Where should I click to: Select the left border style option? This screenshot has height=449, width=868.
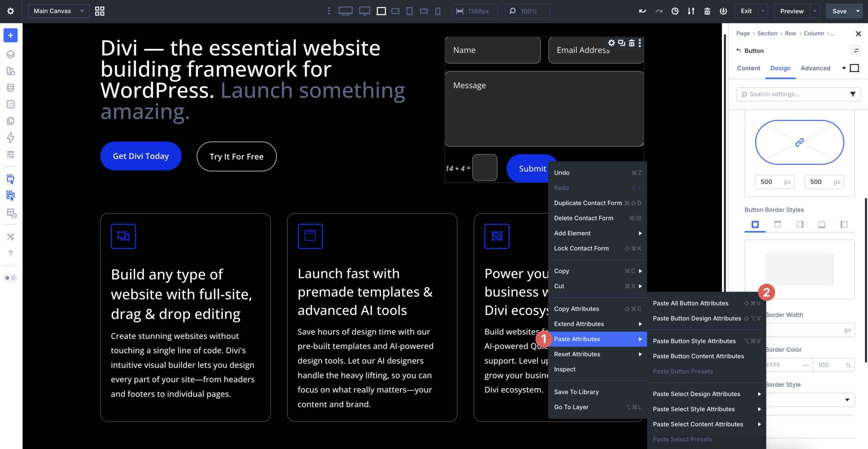tap(844, 224)
